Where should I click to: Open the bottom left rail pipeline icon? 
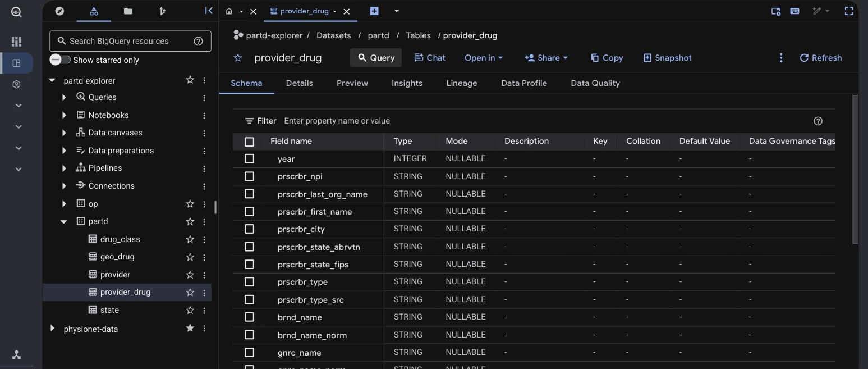point(16,355)
